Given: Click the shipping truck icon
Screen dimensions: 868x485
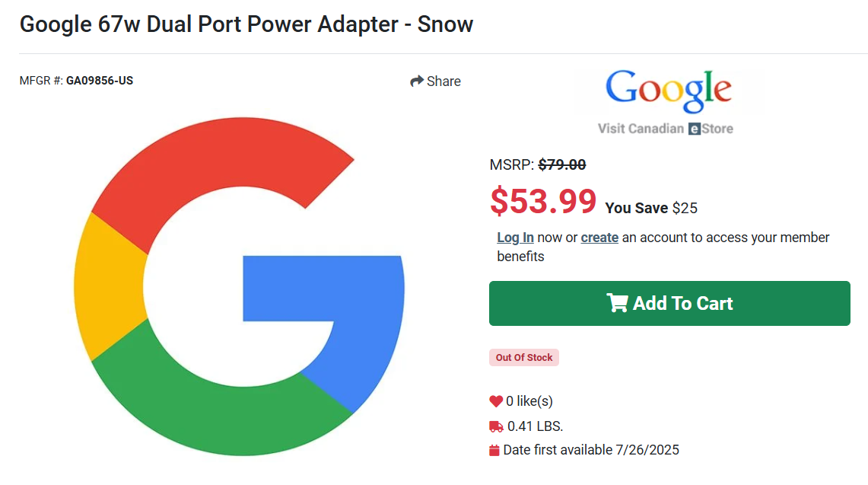Looking at the screenshot, I should [x=497, y=426].
